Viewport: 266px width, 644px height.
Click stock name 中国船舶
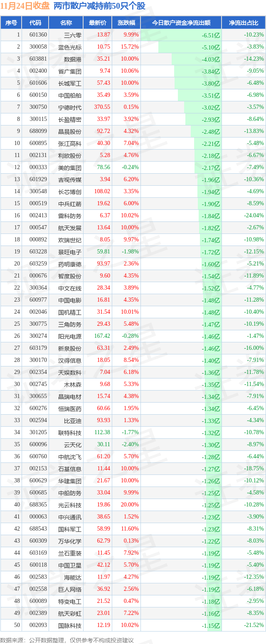point(70,95)
